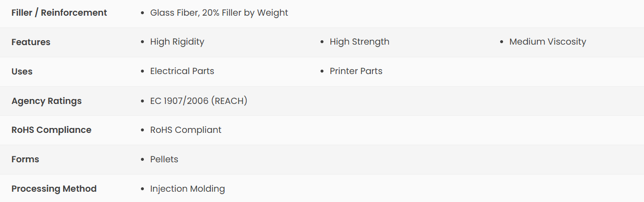This screenshot has height=202, width=644.
Task: Click the Features row label
Action: 31,42
